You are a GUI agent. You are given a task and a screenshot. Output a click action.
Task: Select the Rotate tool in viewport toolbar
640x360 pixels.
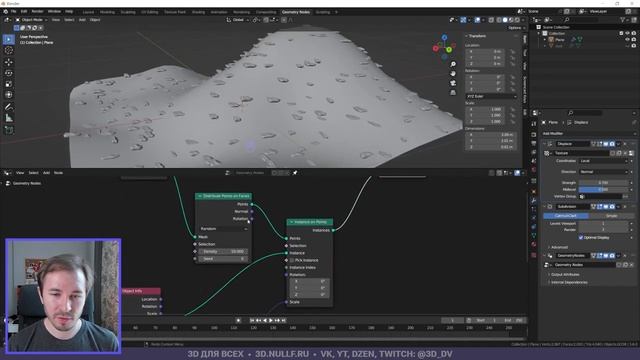[9, 73]
